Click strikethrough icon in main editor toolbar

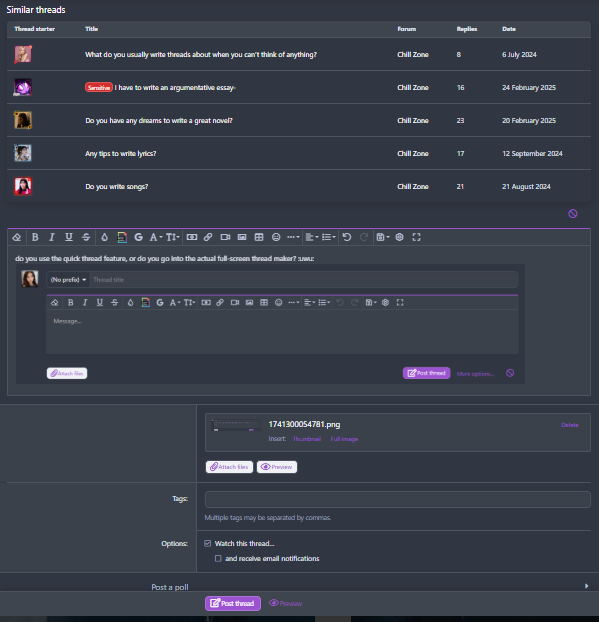pyautogui.click(x=86, y=237)
